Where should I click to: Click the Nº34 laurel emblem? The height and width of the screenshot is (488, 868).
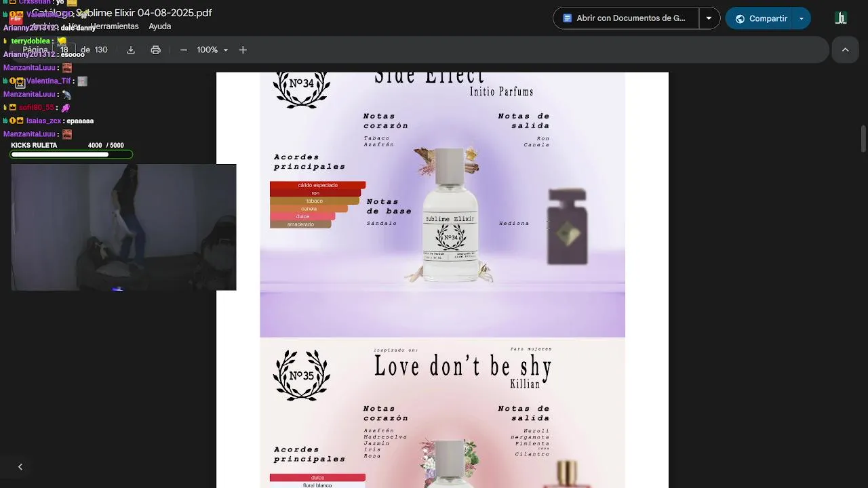coord(301,88)
